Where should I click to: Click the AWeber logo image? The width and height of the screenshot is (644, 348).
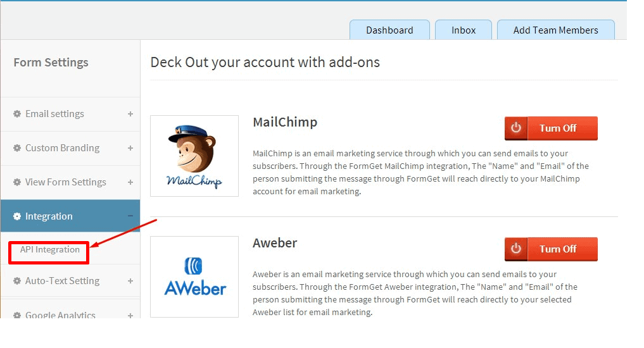click(x=194, y=277)
